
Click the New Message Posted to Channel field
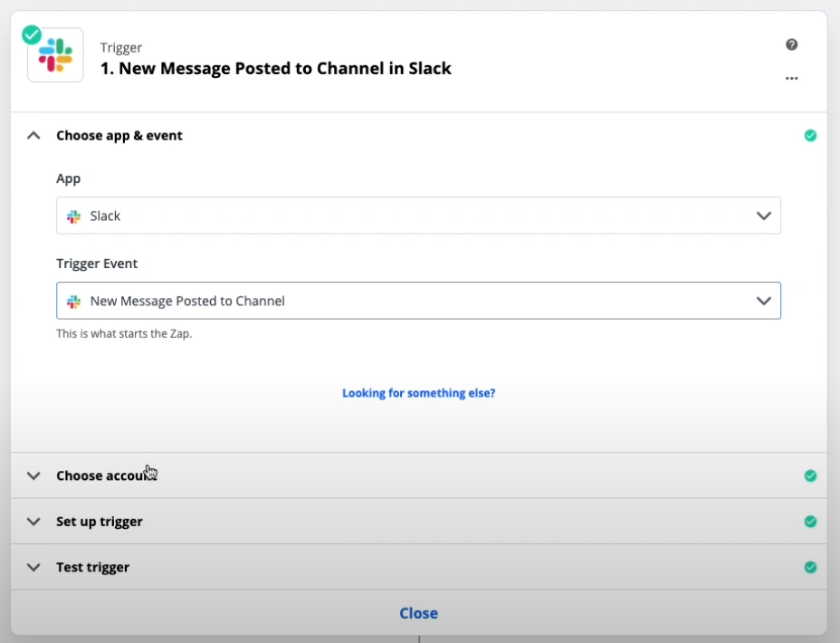[418, 301]
